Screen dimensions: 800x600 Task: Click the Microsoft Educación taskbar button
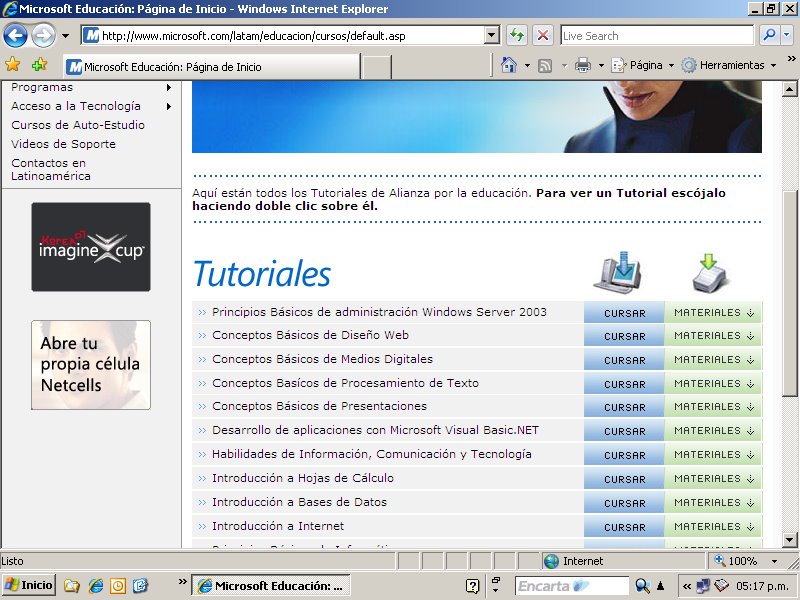271,585
